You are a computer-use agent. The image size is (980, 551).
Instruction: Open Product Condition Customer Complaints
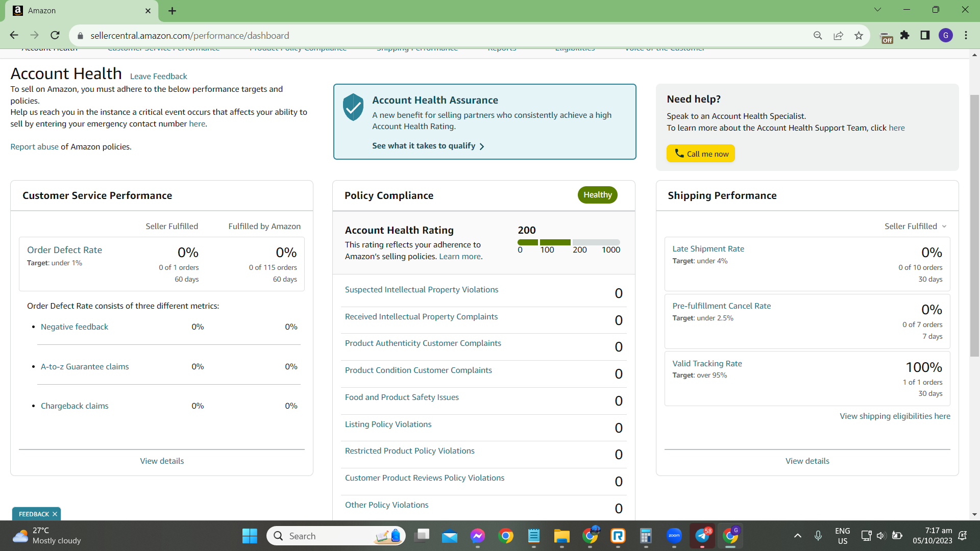pyautogui.click(x=419, y=370)
